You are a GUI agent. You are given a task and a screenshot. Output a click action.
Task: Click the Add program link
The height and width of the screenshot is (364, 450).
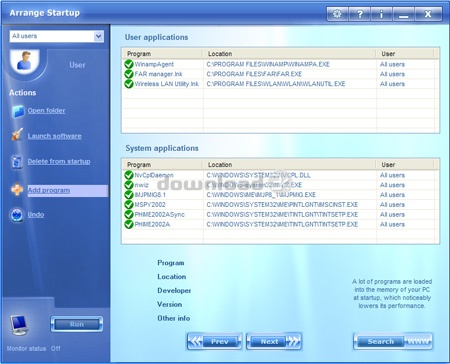point(49,190)
